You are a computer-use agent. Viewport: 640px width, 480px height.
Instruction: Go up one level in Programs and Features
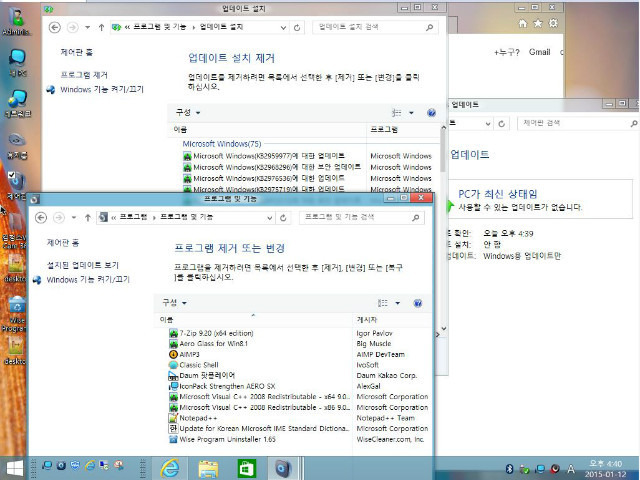tap(88, 218)
